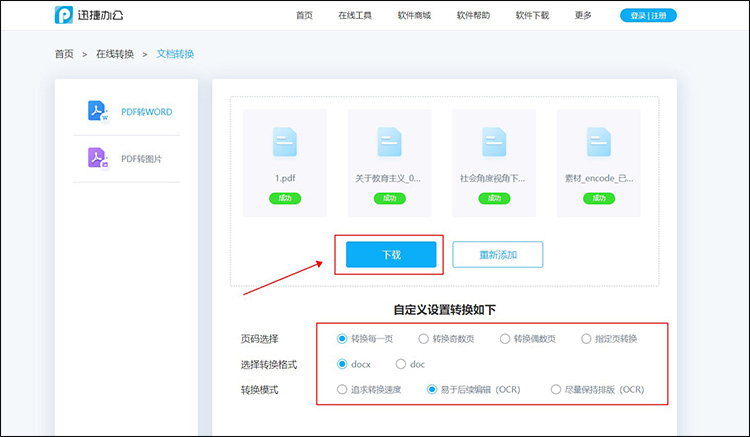Click the 选择转换格式 label
Image resolution: width=750 pixels, height=437 pixels.
269,365
